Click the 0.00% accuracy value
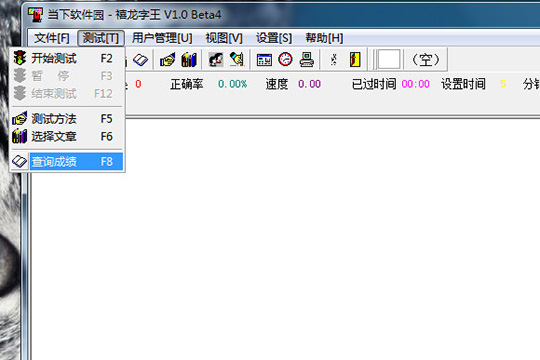540x360 pixels. tap(232, 84)
